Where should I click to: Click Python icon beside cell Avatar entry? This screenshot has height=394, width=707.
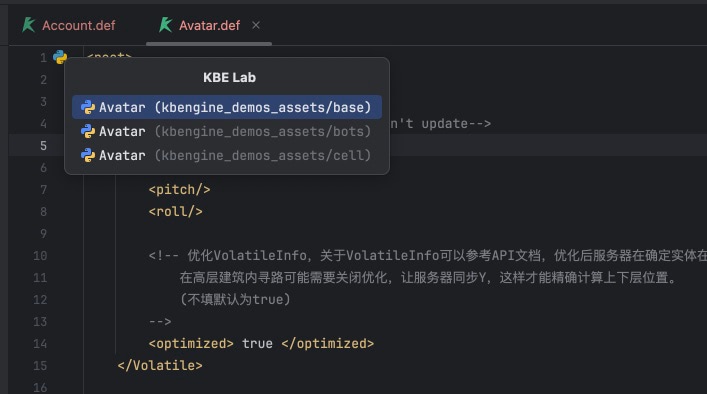[87, 155]
